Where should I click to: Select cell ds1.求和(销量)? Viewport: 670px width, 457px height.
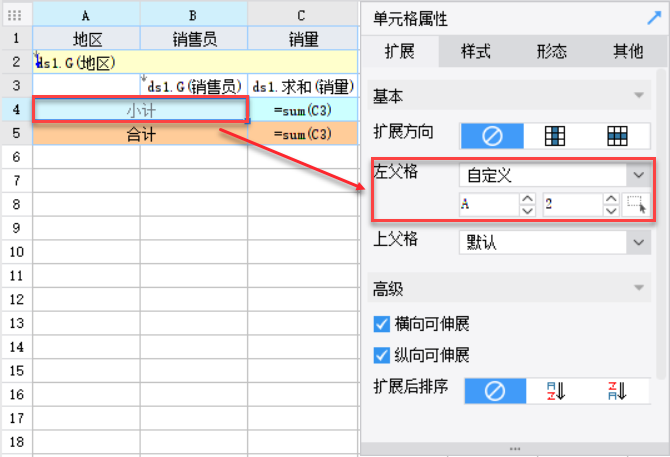(303, 86)
